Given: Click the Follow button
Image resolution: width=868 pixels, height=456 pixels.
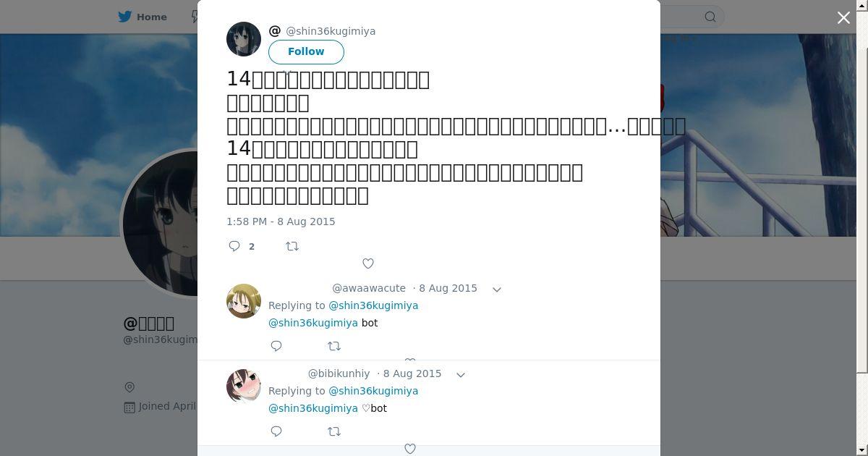Looking at the screenshot, I should pyautogui.click(x=306, y=51).
